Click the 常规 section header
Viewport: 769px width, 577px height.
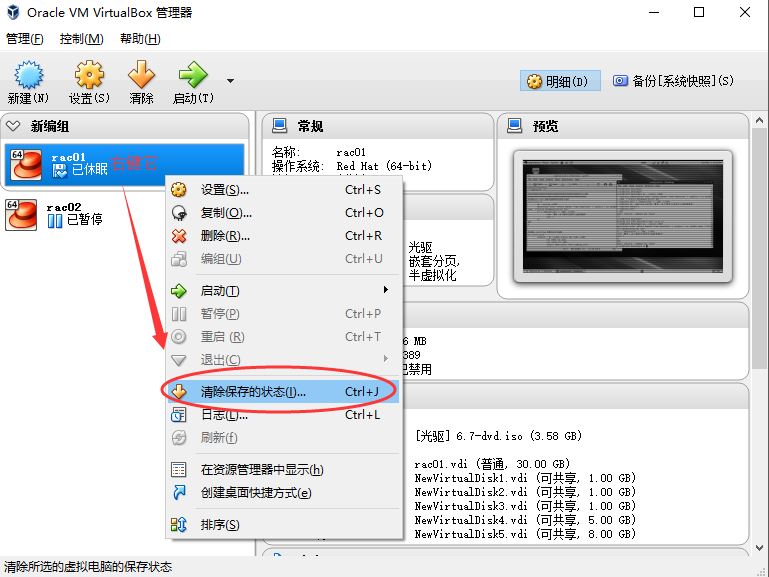click(x=378, y=126)
